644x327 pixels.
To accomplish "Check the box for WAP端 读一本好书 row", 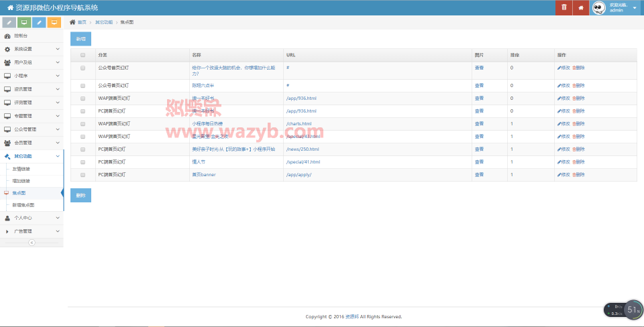I will 83,99.
